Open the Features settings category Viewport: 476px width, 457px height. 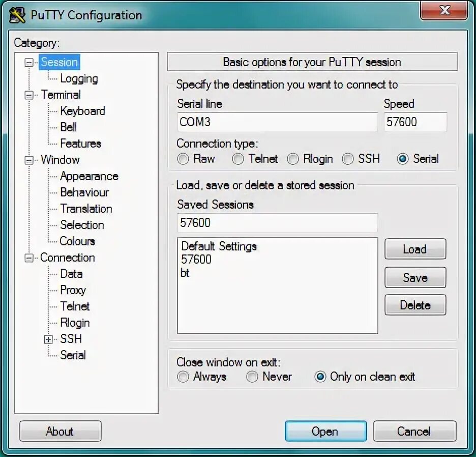[x=80, y=144]
